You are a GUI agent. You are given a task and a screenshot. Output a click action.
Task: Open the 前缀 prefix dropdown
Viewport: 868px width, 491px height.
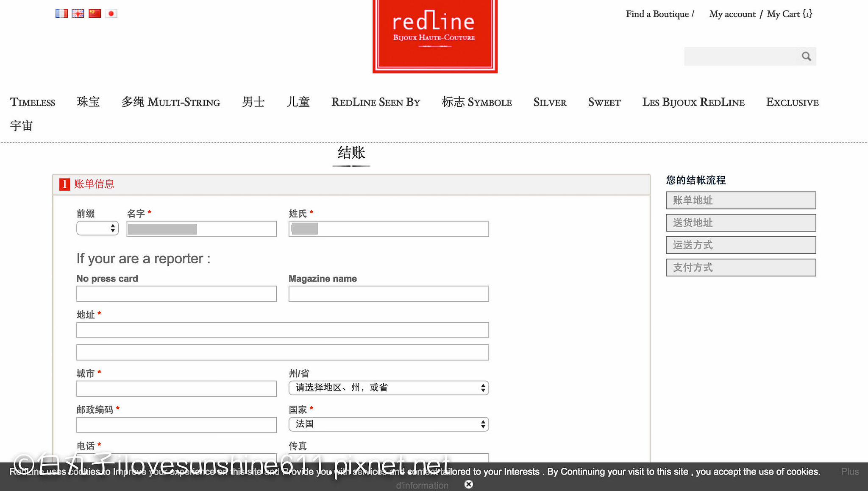coord(97,228)
